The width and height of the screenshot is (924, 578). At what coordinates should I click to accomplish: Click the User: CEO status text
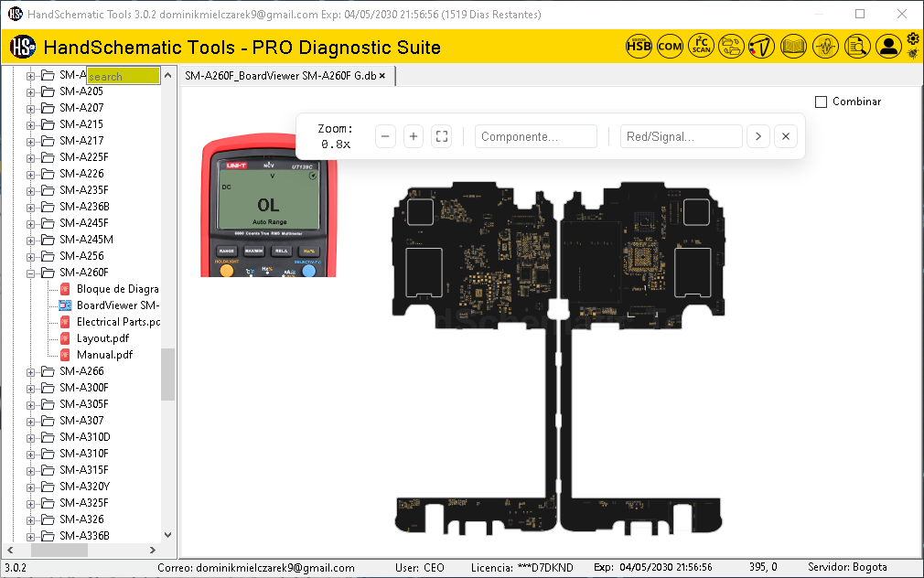(420, 568)
